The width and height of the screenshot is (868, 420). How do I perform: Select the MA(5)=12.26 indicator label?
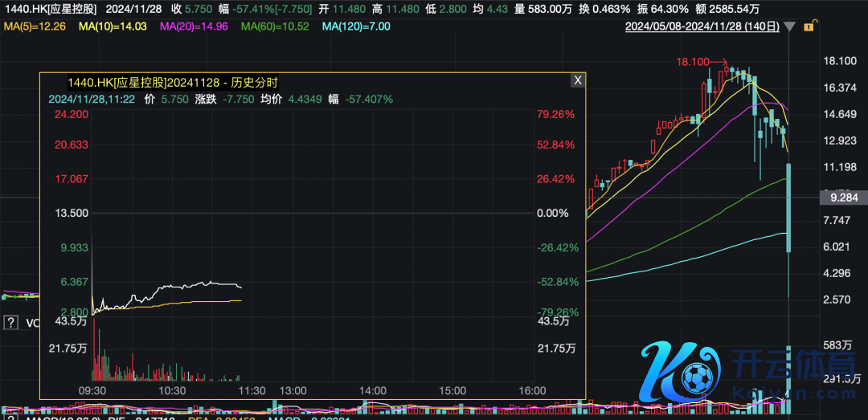(x=34, y=27)
